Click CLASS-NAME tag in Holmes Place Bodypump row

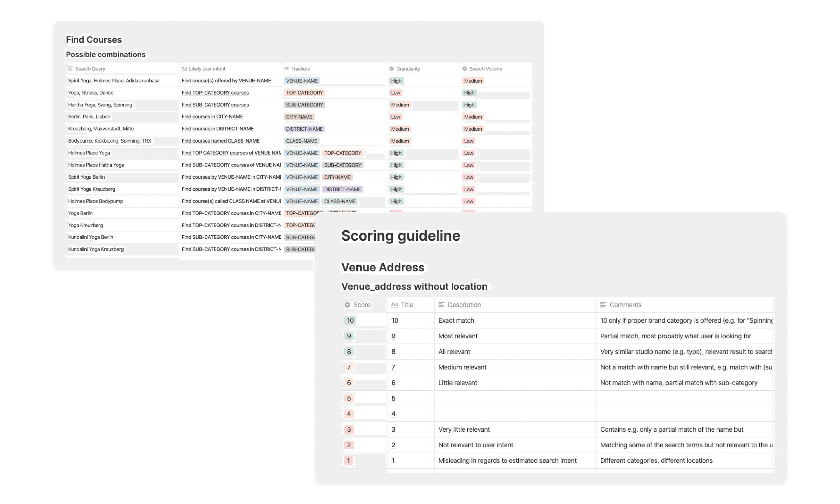(340, 201)
